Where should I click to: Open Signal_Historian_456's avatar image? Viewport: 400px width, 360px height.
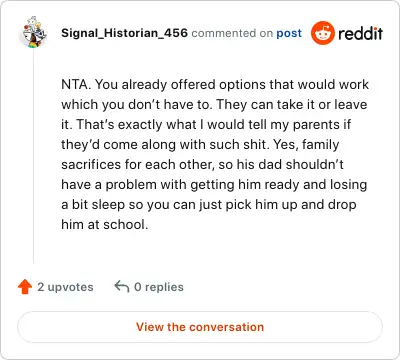tap(34, 32)
